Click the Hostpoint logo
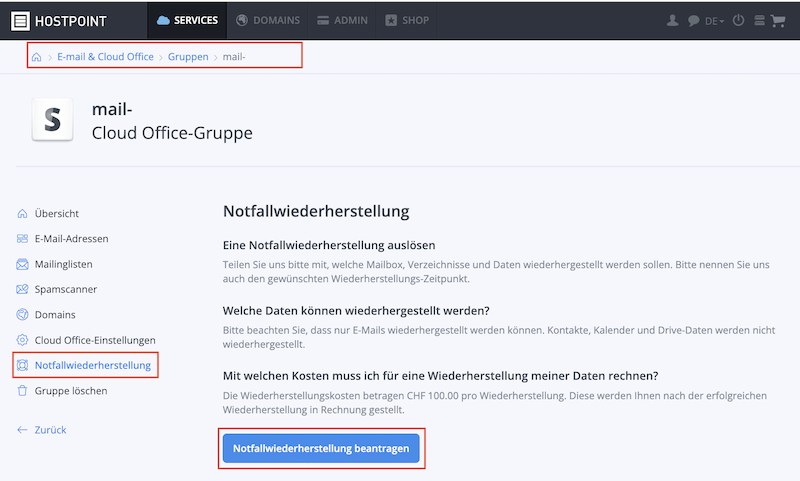The height and width of the screenshot is (481, 800). 59,21
